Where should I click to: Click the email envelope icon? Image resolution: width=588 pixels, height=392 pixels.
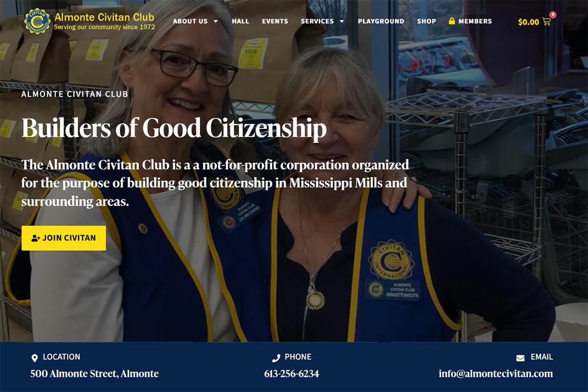click(x=520, y=358)
